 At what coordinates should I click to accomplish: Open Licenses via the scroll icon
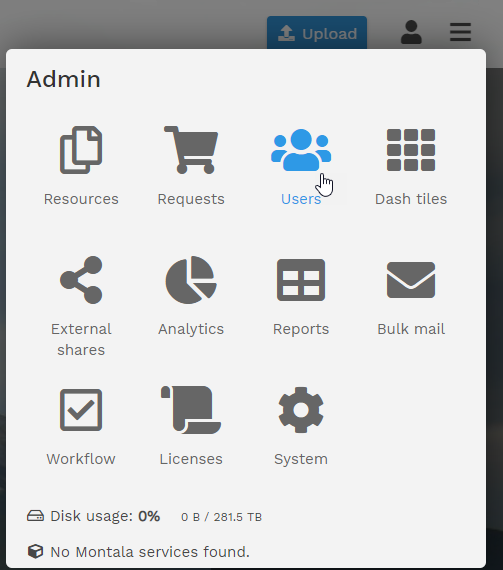click(191, 410)
